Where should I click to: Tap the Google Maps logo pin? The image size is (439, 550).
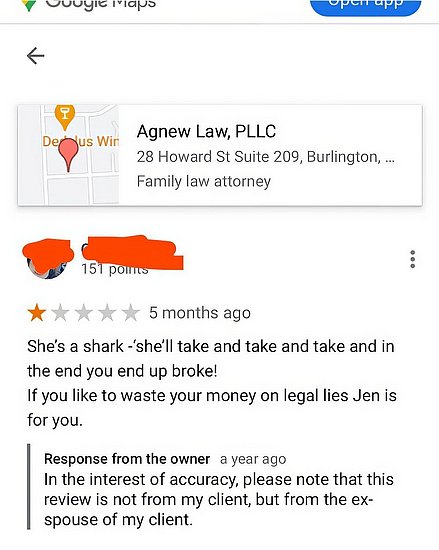[x=29, y=5]
